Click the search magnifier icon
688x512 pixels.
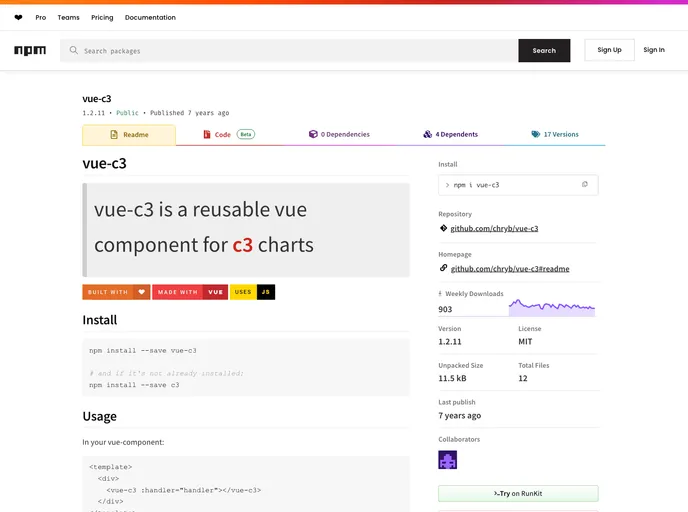point(74,50)
